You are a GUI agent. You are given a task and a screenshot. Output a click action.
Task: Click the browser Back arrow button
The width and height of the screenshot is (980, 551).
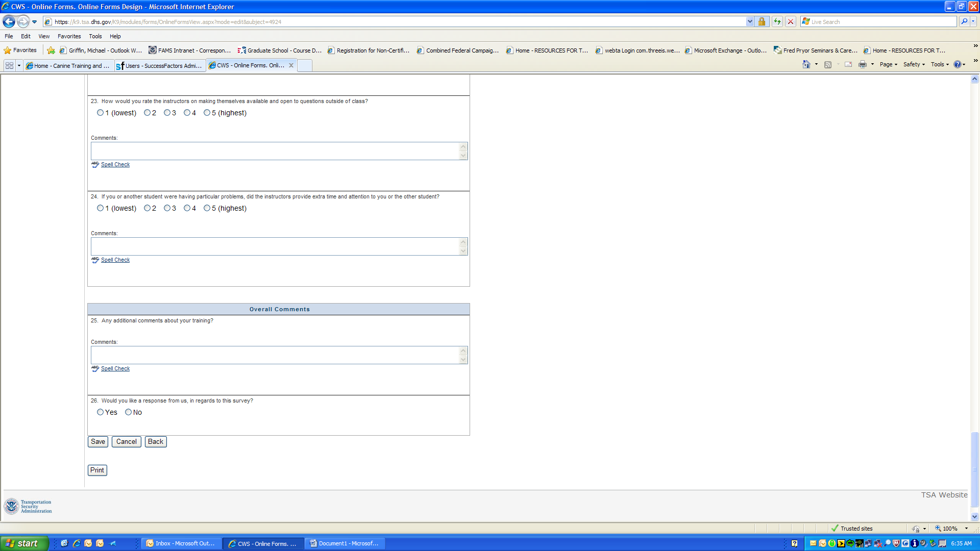pyautogui.click(x=9, y=21)
